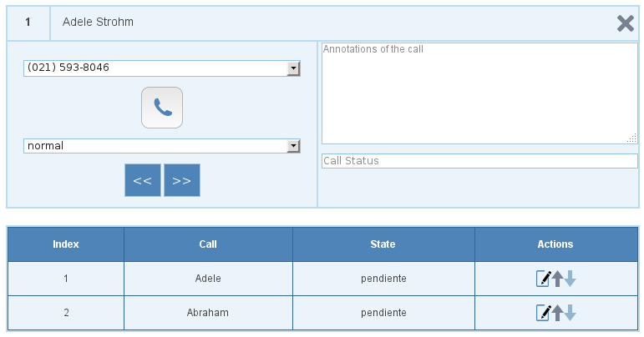Move Abraham call up in list
Image resolution: width=644 pixels, height=337 pixels.
tap(557, 313)
